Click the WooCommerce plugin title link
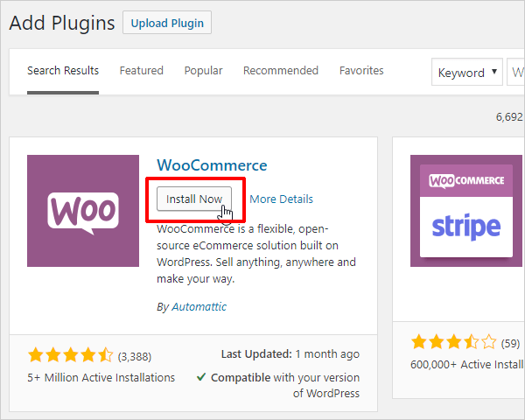Viewport: 525px width, 420px height. click(212, 165)
